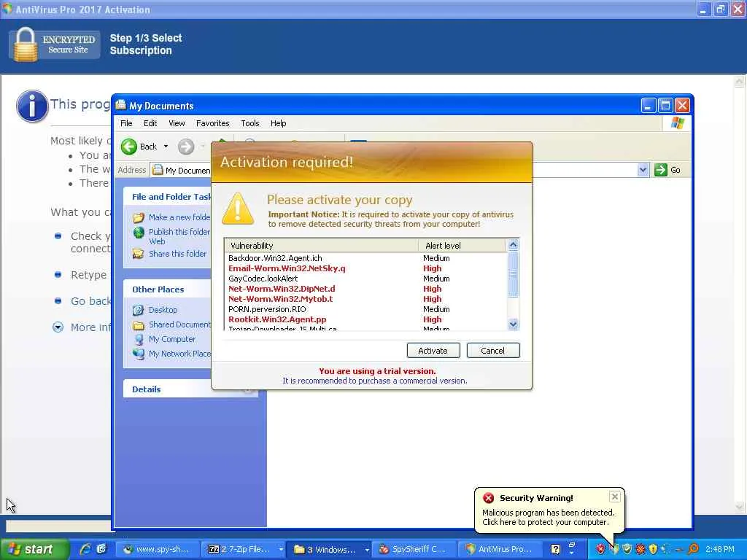Select Backdoor.Win32.Agent.ich row

tap(366, 258)
